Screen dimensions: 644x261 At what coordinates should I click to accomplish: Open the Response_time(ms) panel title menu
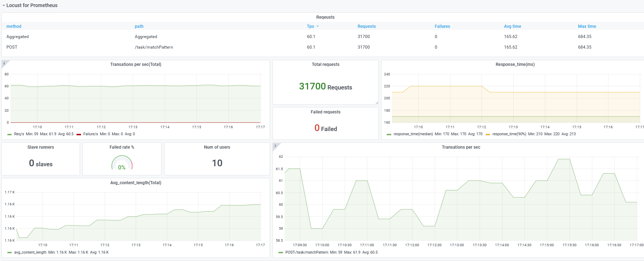pyautogui.click(x=515, y=64)
